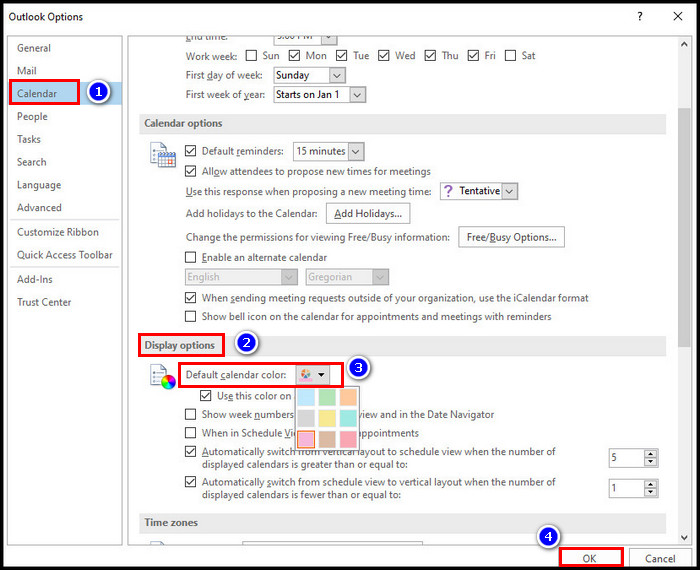700x570 pixels.
Task: Pick the light blue color swatch
Action: tap(306, 397)
